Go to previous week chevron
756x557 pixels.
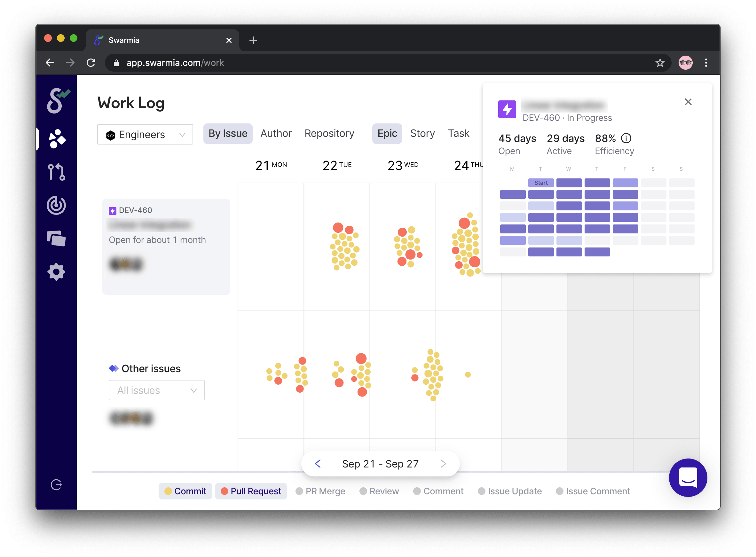(x=318, y=464)
